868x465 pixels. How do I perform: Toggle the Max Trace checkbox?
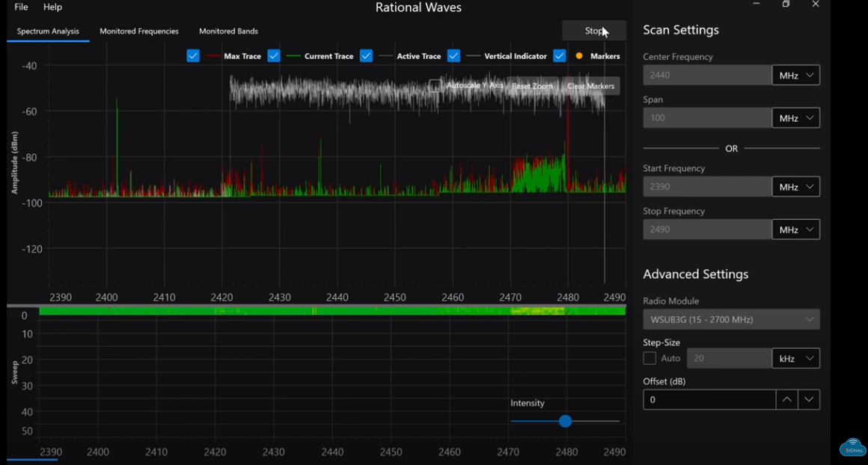pyautogui.click(x=193, y=56)
